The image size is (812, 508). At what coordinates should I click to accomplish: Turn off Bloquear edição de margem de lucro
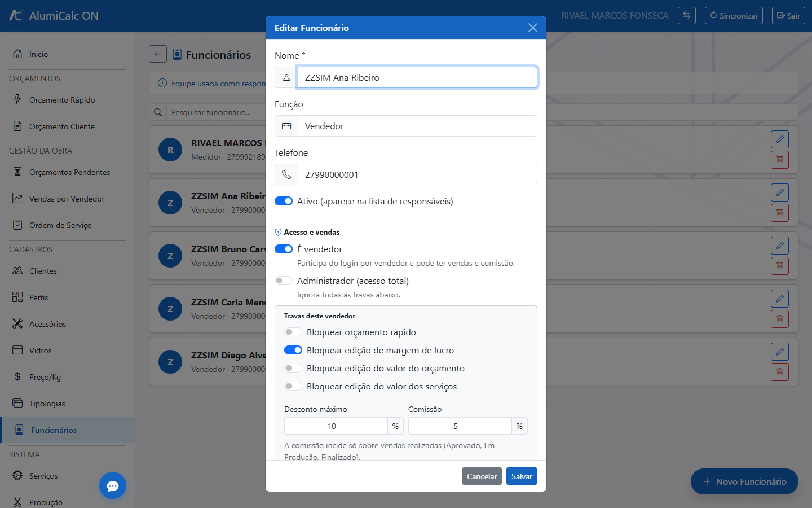293,350
